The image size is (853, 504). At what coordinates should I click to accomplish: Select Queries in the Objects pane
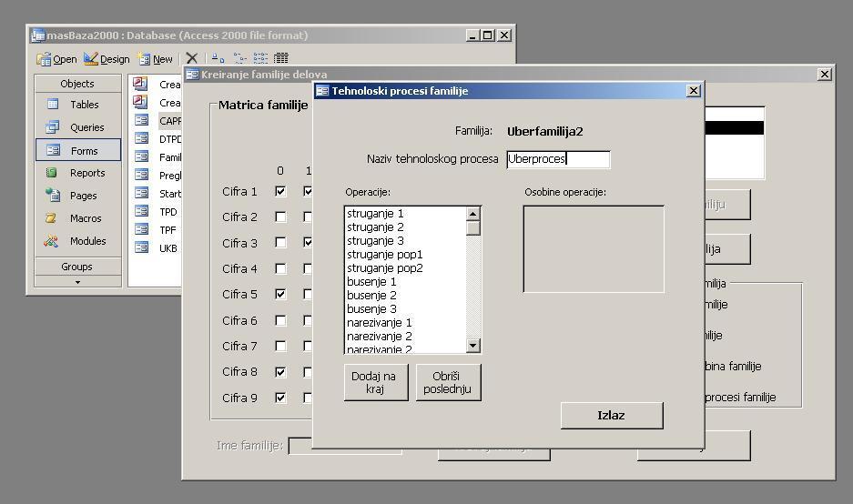pos(78,127)
